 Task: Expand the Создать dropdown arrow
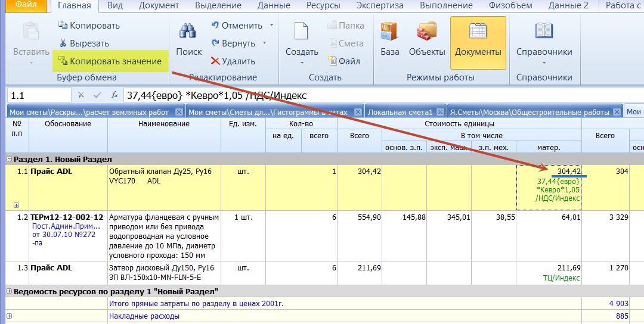coord(302,63)
